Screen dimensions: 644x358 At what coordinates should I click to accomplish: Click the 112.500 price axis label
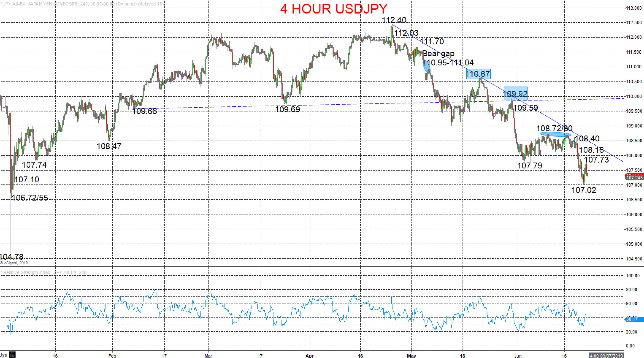coord(634,23)
